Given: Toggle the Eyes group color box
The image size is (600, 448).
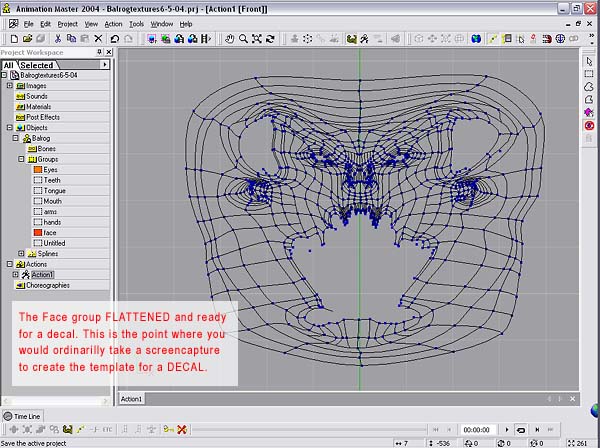Looking at the screenshot, I should (x=38, y=169).
